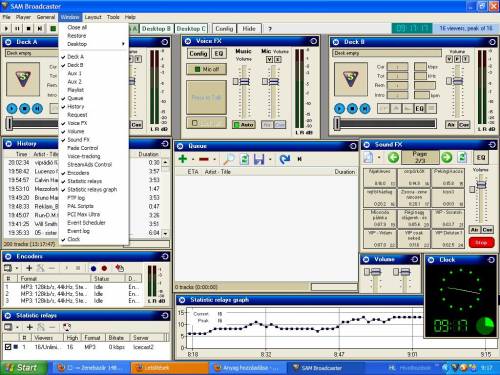The width and height of the screenshot is (500, 375).
Task: Click Deck B round stop button
Action: point(352,108)
